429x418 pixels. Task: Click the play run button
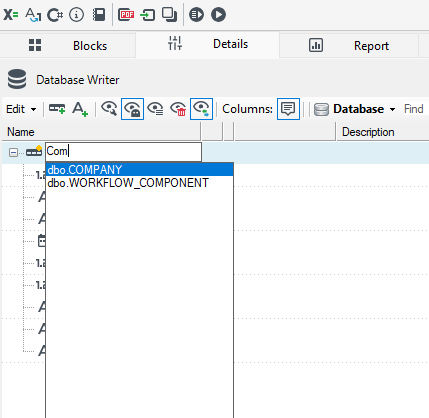click(218, 15)
